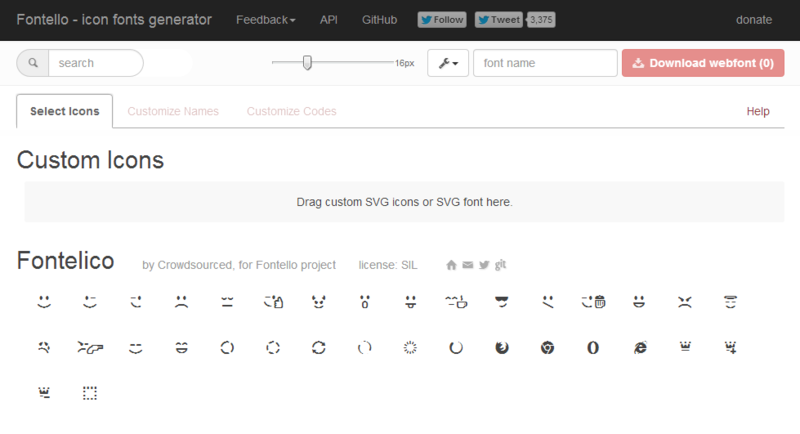800x434 pixels.
Task: Open Fontelico git repository link
Action: pyautogui.click(x=501, y=265)
